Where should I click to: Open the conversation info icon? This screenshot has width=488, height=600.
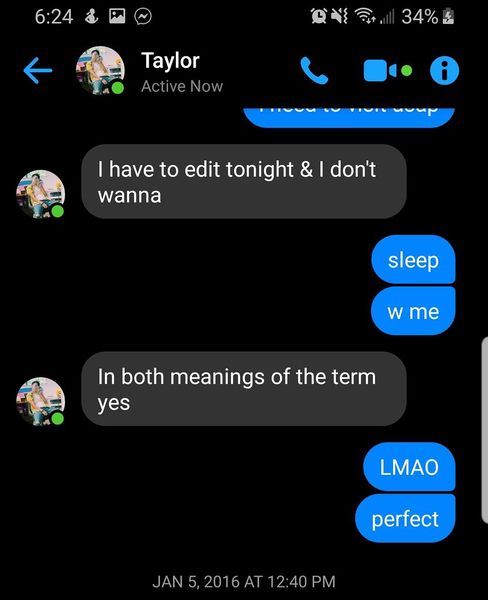tap(444, 70)
